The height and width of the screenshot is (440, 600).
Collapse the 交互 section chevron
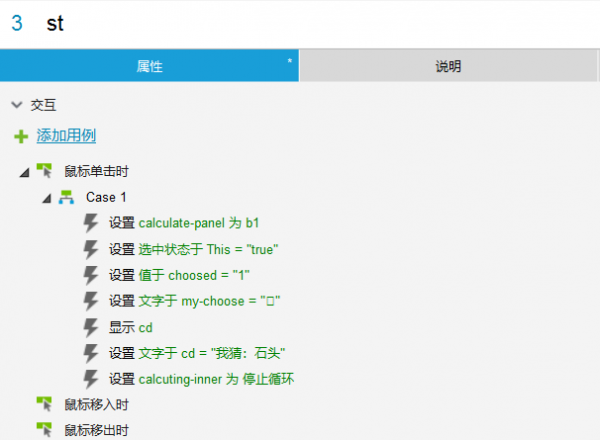[16, 104]
